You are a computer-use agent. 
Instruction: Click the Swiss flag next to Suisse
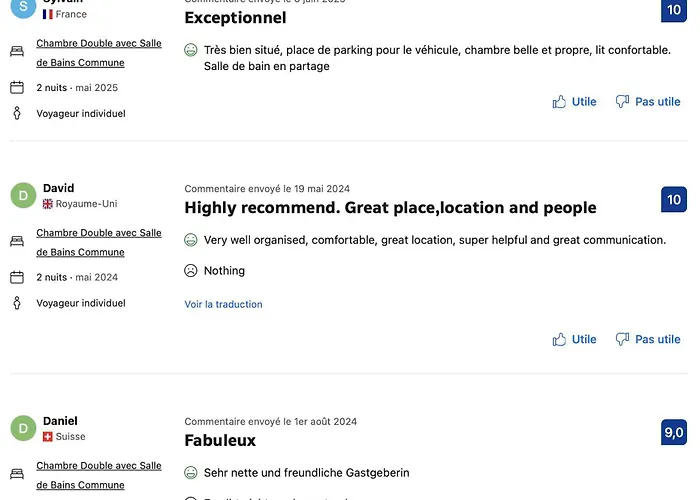coord(48,437)
